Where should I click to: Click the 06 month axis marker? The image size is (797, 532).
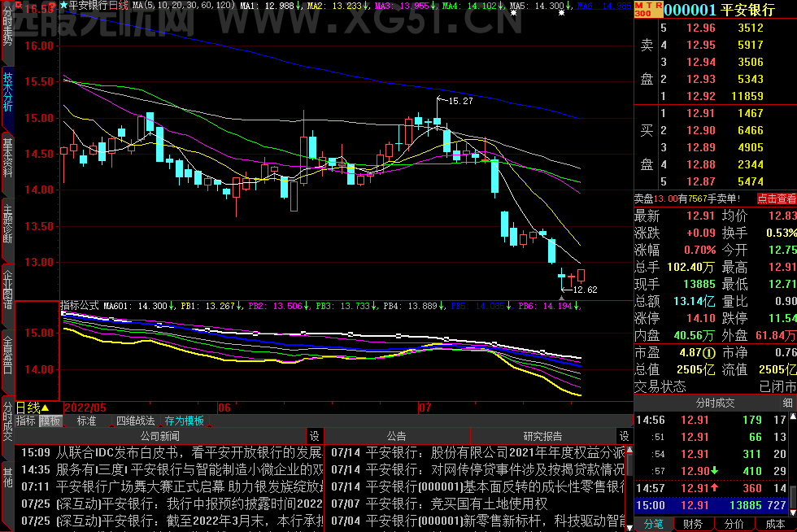tap(224, 408)
